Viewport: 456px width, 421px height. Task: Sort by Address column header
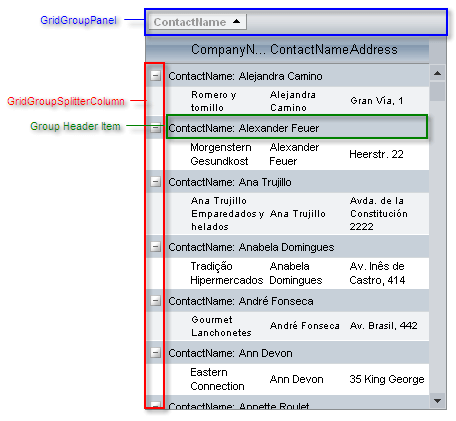pos(374,50)
